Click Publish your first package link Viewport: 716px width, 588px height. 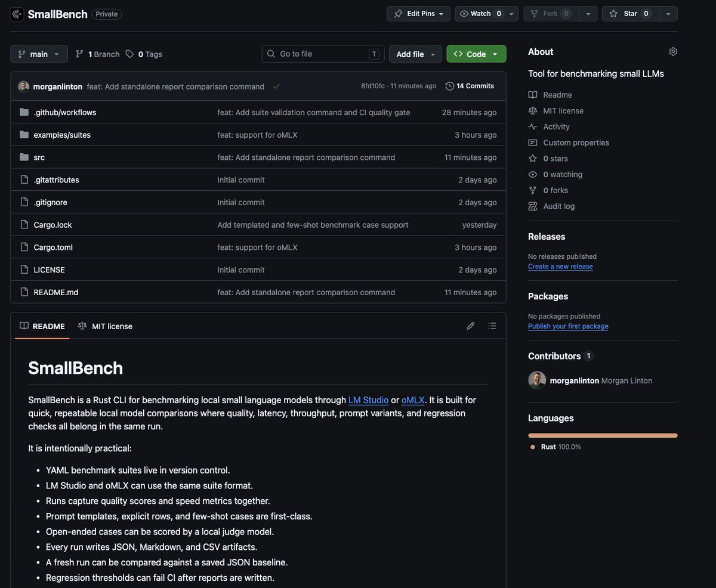(x=568, y=326)
